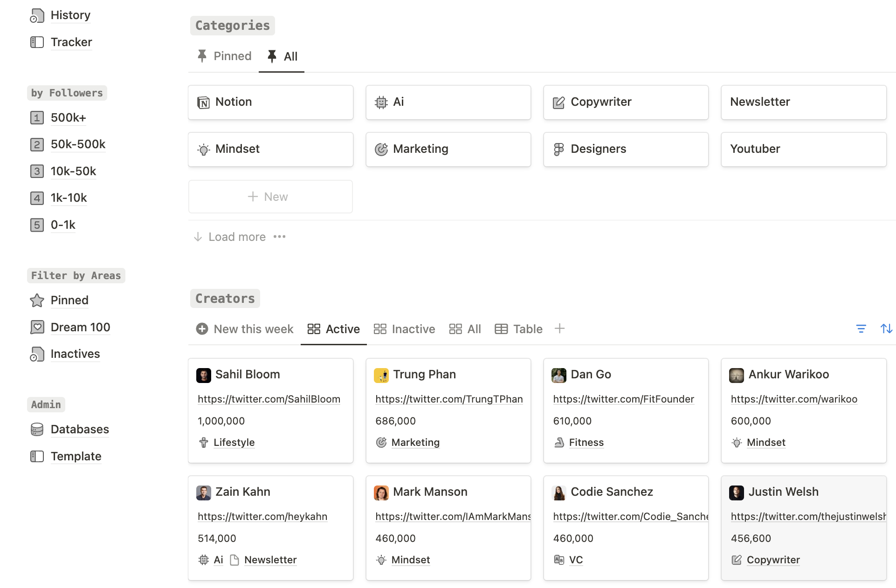The width and height of the screenshot is (896, 588).
Task: Click the number 5 icon beside 0-1k
Action: pyautogui.click(x=37, y=225)
